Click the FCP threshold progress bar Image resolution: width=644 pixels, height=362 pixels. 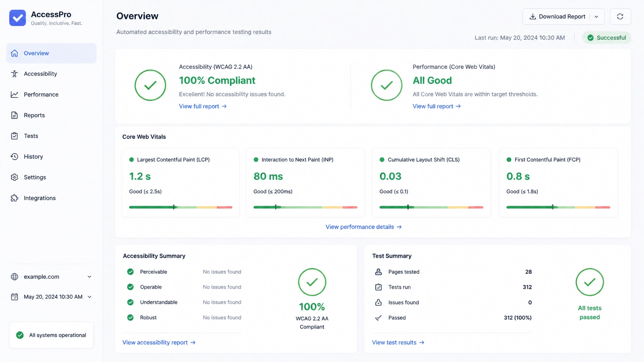coord(558,207)
